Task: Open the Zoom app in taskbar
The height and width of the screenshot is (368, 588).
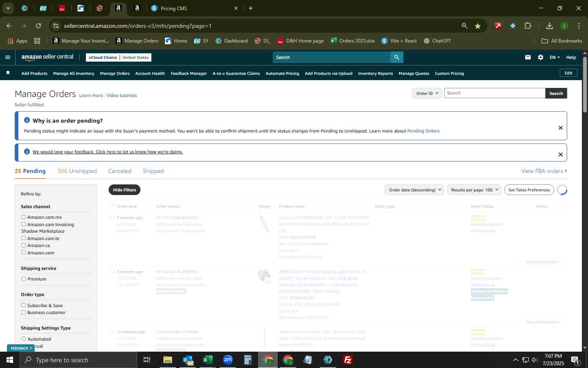Action: 228,360
